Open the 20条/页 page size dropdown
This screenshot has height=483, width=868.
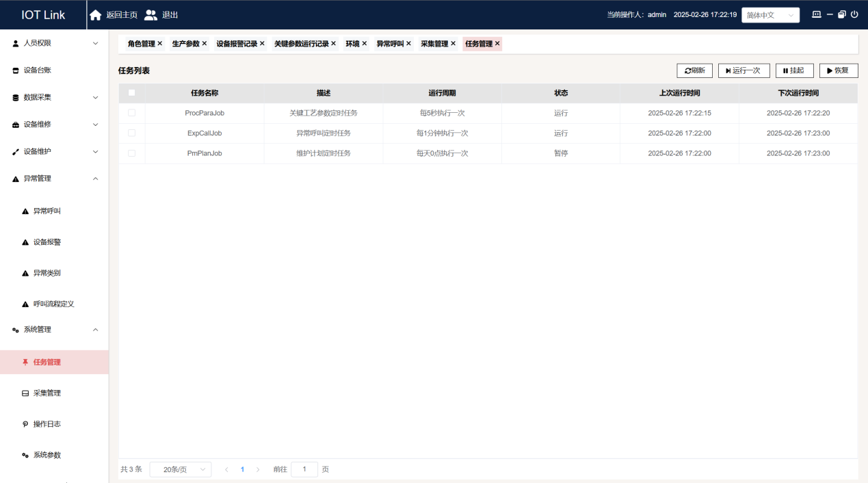point(180,469)
